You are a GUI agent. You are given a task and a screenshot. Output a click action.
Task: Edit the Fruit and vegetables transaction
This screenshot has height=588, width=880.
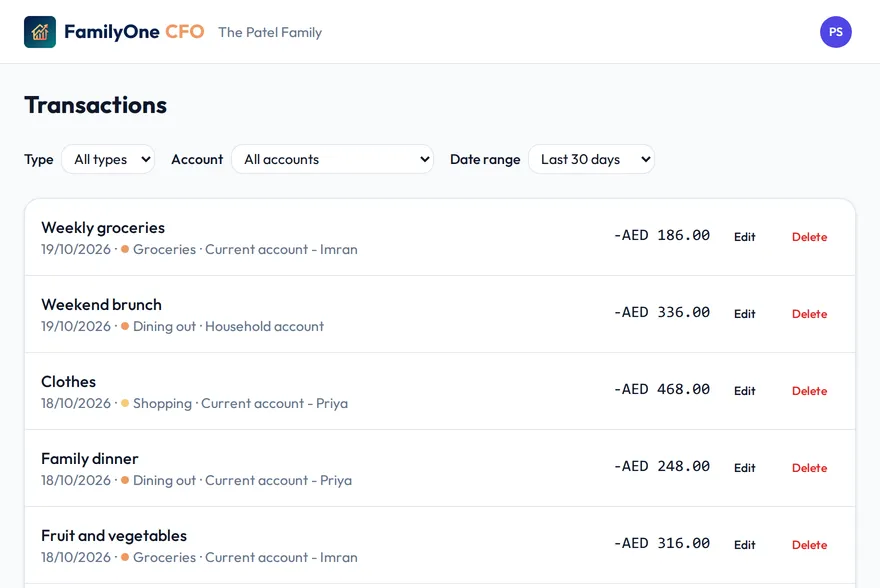pos(745,545)
